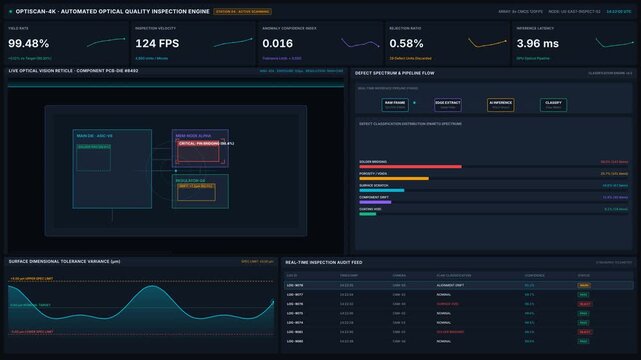
Task: Click the red Solder Bridging distribution bar
Action: [410, 167]
